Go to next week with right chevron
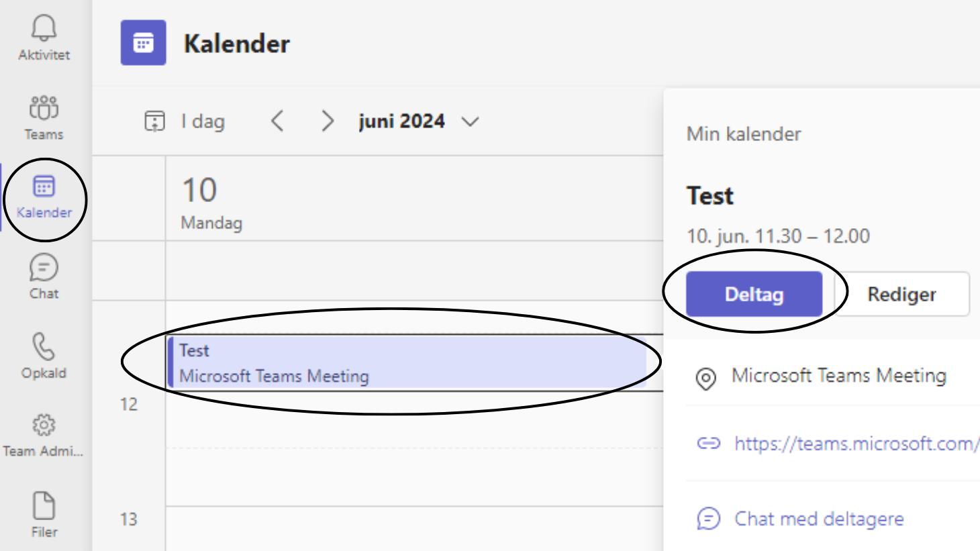This screenshot has height=551, width=980. click(327, 121)
